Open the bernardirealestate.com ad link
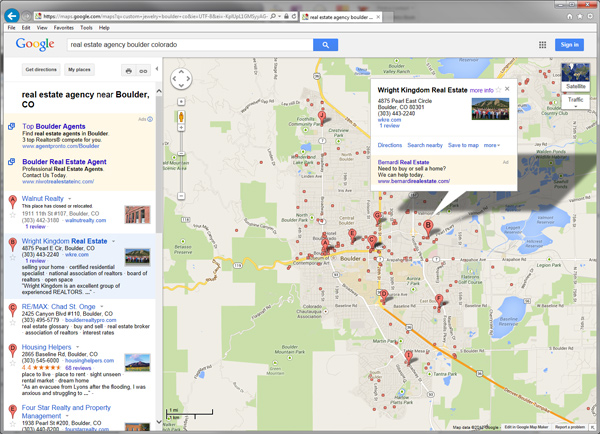600x434 pixels. (x=414, y=181)
